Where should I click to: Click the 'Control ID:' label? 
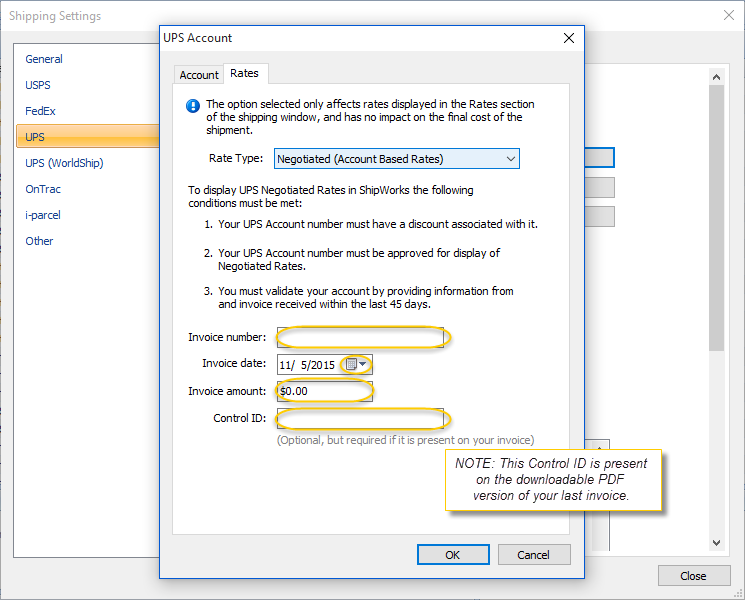pyautogui.click(x=239, y=418)
